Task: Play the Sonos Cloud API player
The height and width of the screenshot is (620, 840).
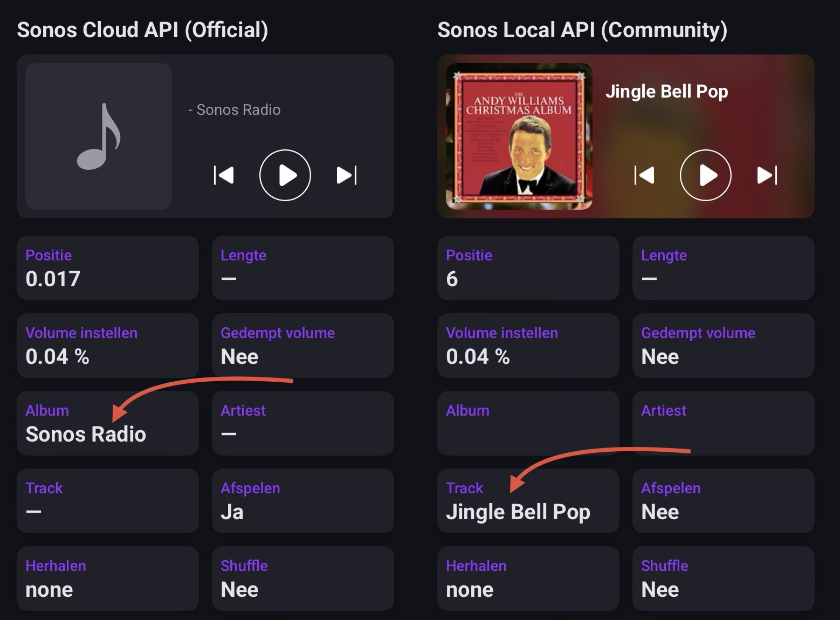Action: tap(285, 175)
